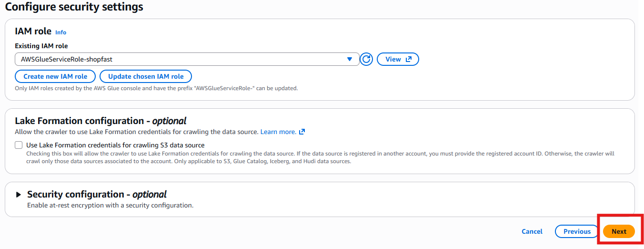Enable Lake Formation credentials checkbox
Screen dimensions: 644x249
tap(19, 145)
